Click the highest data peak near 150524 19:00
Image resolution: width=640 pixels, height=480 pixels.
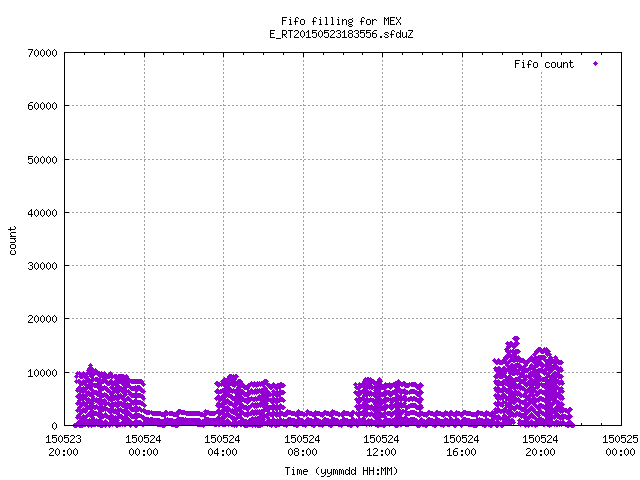click(x=516, y=339)
